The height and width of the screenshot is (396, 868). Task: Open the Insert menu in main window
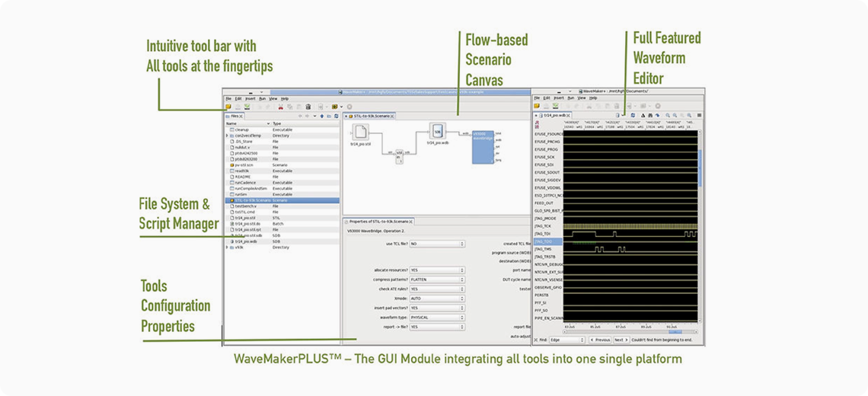click(251, 98)
